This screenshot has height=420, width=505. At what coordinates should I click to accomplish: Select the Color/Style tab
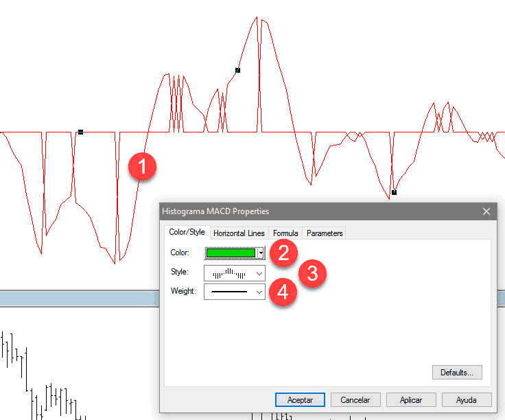(187, 232)
